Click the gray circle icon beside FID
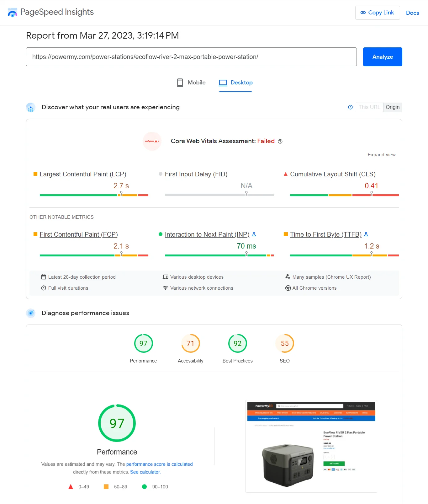Viewport: 428px width, 504px height. pyautogui.click(x=161, y=174)
